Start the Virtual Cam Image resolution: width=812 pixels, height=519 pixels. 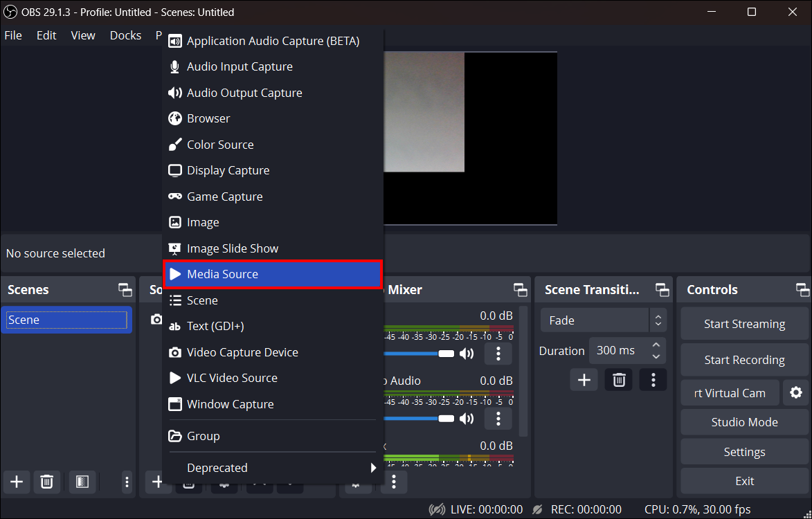(730, 393)
